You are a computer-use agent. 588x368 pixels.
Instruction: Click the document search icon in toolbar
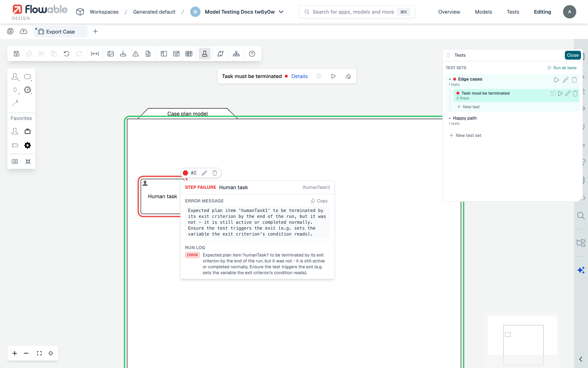148,54
